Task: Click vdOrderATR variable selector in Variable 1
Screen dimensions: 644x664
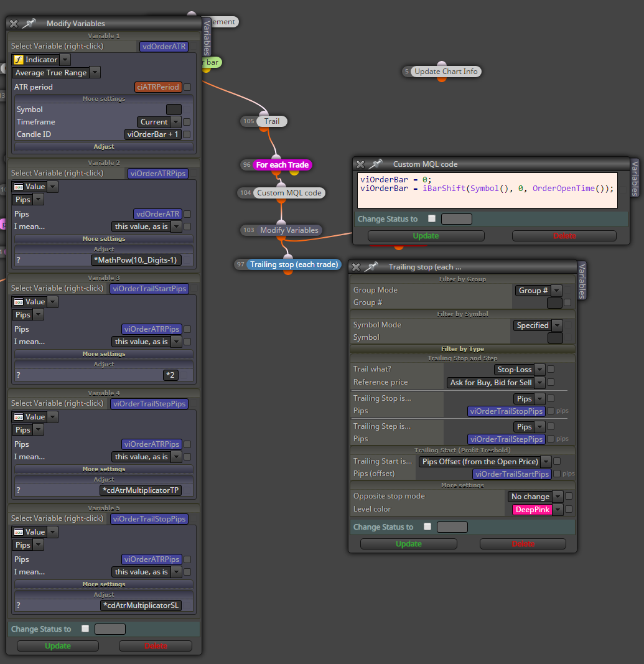Action: (164, 47)
